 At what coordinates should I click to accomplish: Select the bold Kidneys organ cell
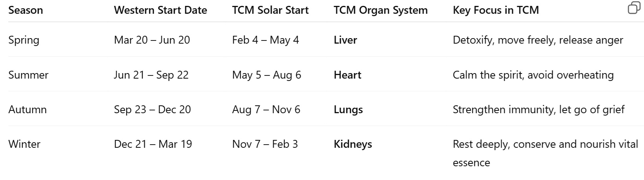pyautogui.click(x=353, y=144)
